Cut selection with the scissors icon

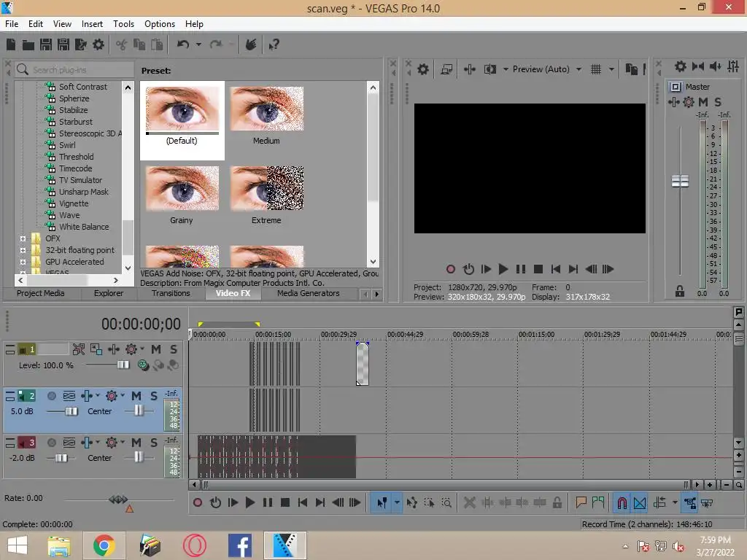[x=122, y=44]
